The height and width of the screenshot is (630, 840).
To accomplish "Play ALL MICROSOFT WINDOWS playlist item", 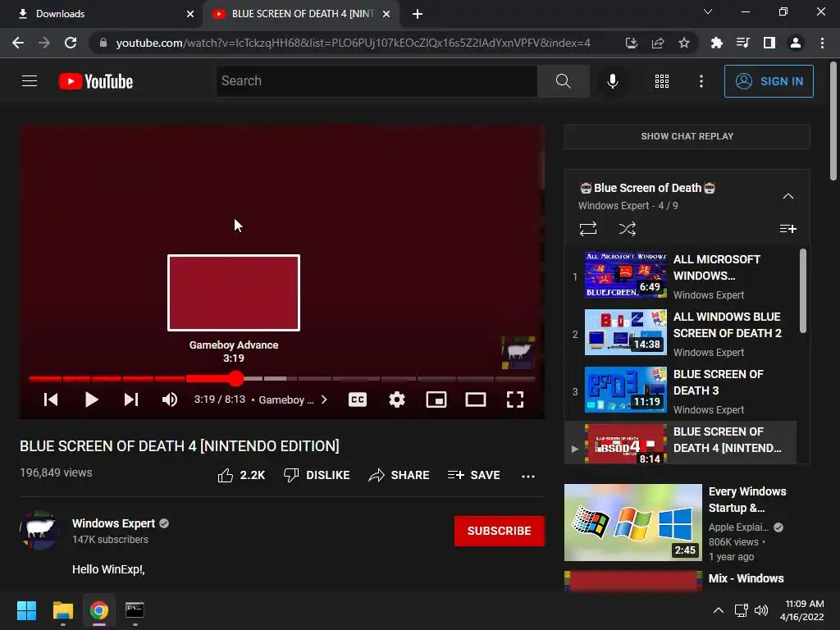I will point(682,276).
